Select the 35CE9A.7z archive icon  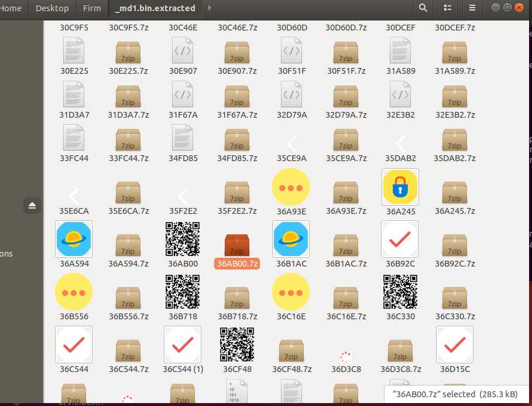[346, 140]
